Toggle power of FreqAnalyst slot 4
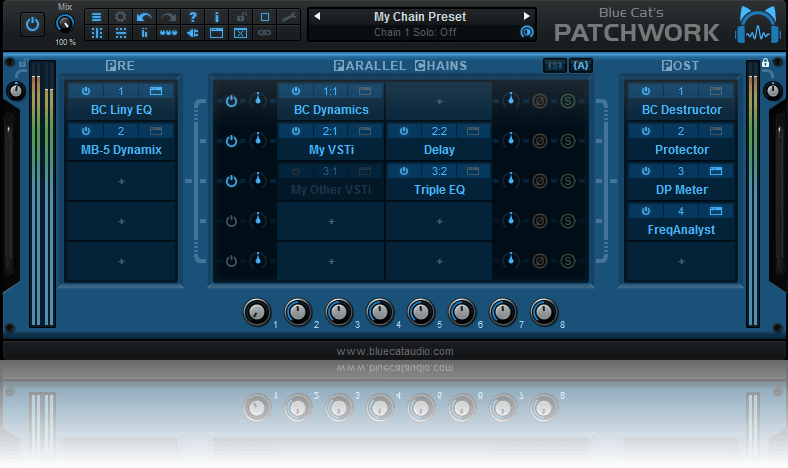This screenshot has width=788, height=468. (x=646, y=211)
